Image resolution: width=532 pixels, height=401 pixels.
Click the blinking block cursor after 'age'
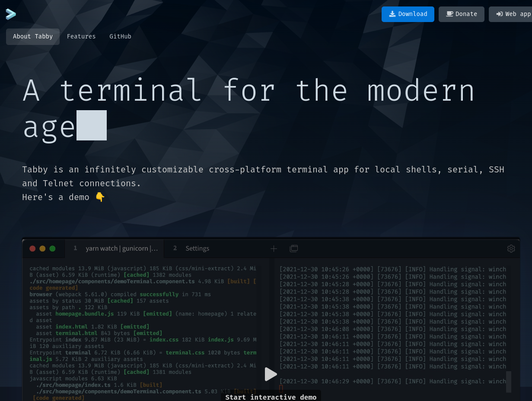coord(92,125)
